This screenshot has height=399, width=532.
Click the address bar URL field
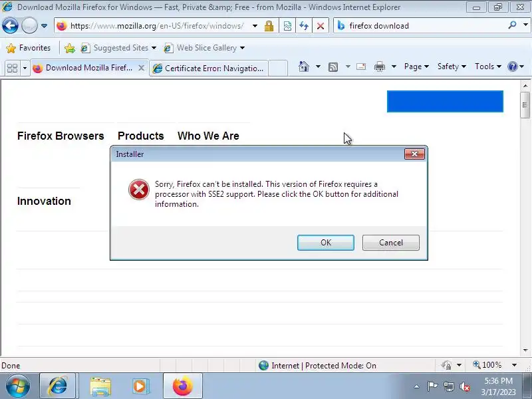tap(157, 26)
